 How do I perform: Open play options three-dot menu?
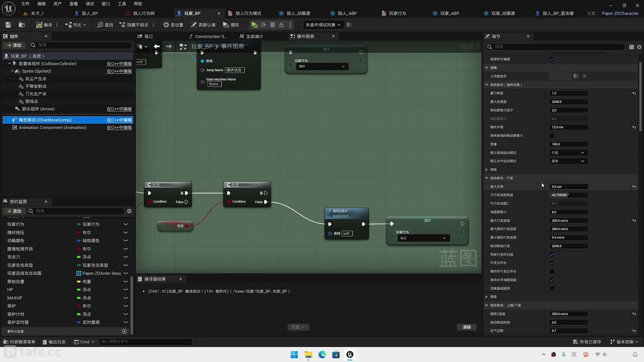[290, 25]
